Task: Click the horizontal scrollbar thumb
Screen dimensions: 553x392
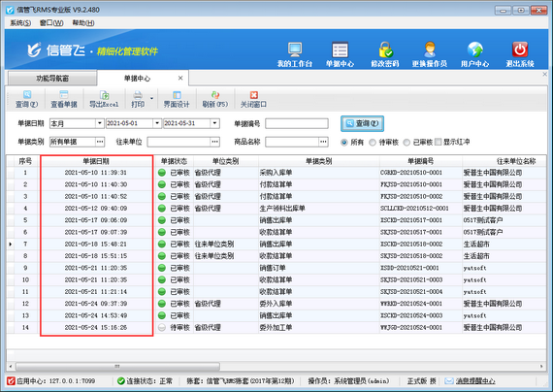Action: click(x=117, y=366)
